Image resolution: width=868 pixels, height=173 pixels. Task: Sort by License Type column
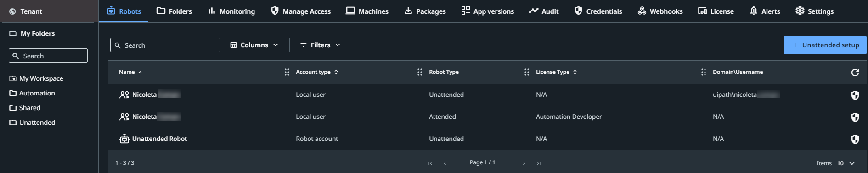pos(557,72)
